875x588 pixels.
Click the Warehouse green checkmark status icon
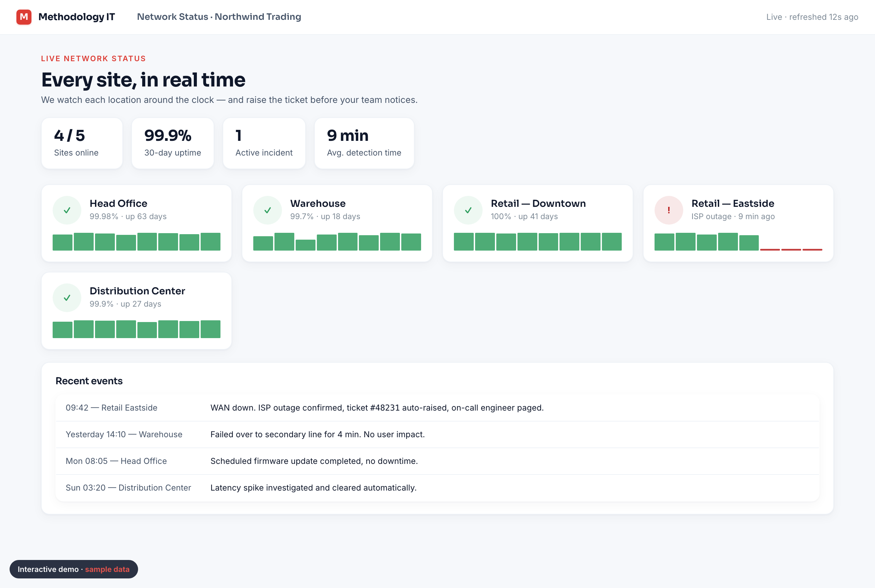tap(268, 210)
